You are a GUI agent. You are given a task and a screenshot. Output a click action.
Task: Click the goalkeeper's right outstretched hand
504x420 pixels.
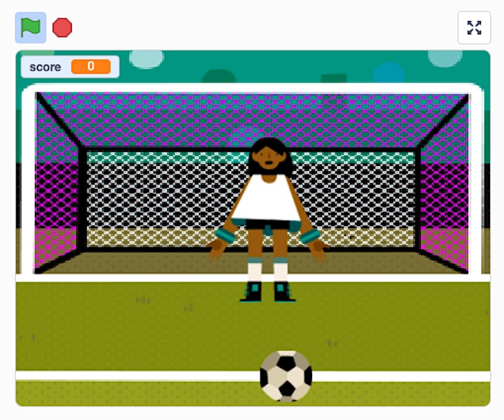click(318, 249)
